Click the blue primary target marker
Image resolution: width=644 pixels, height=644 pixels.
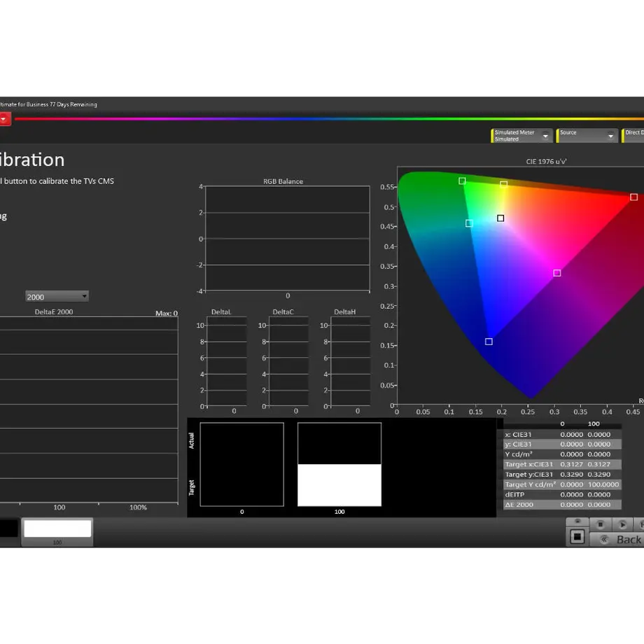click(489, 342)
